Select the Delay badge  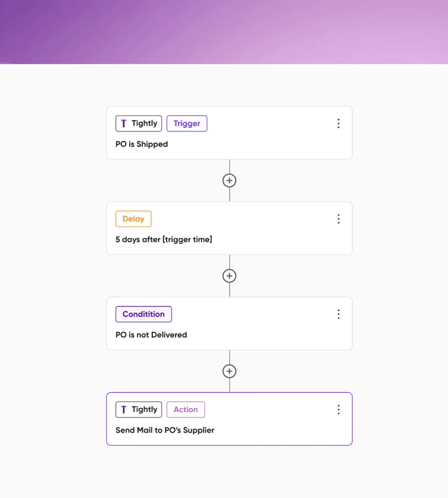point(134,219)
